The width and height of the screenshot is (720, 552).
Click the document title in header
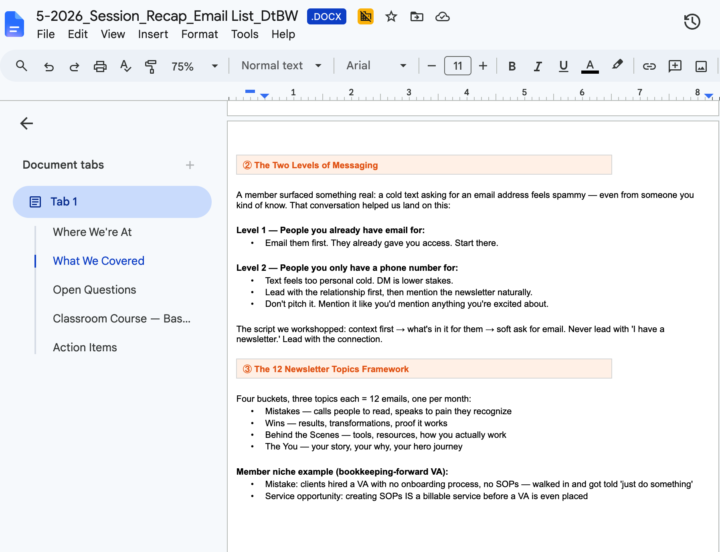[x=167, y=16]
